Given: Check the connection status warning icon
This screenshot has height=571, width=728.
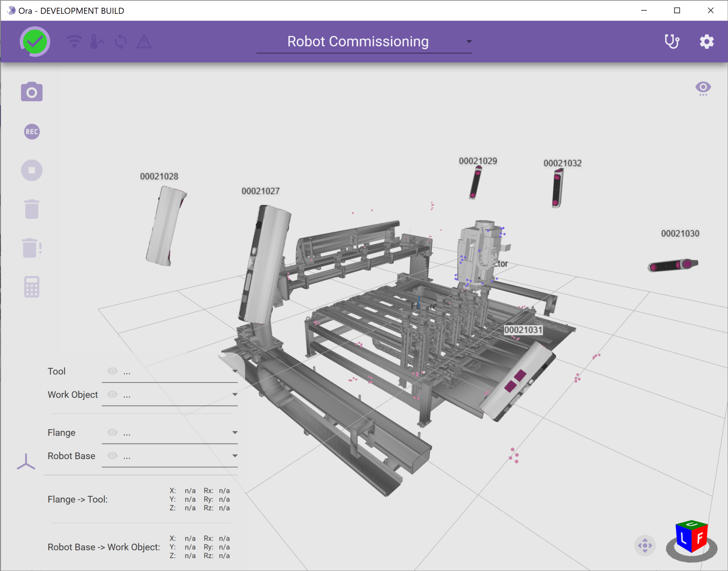Looking at the screenshot, I should (144, 42).
